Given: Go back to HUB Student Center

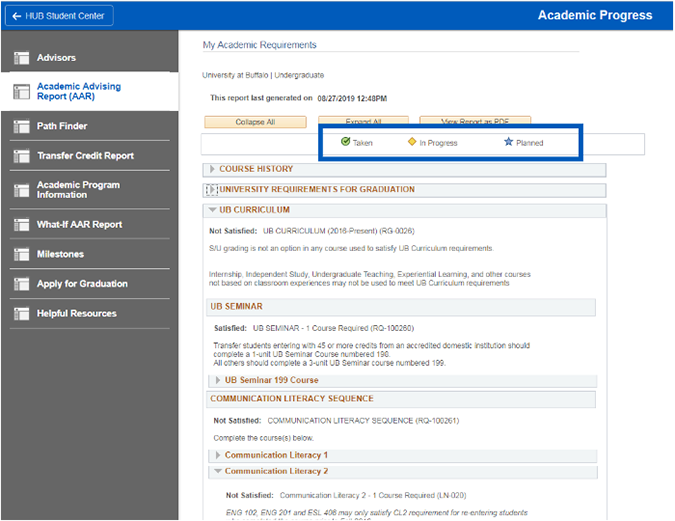Looking at the screenshot, I should 59,15.
